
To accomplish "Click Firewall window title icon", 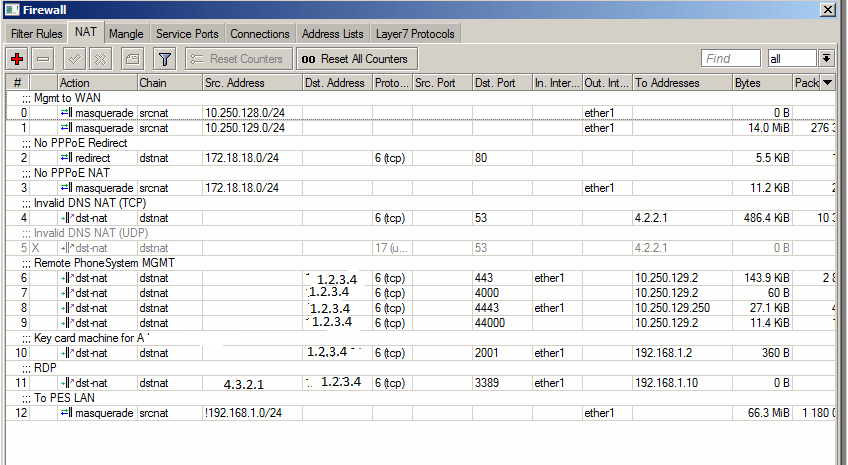I will click(x=12, y=10).
